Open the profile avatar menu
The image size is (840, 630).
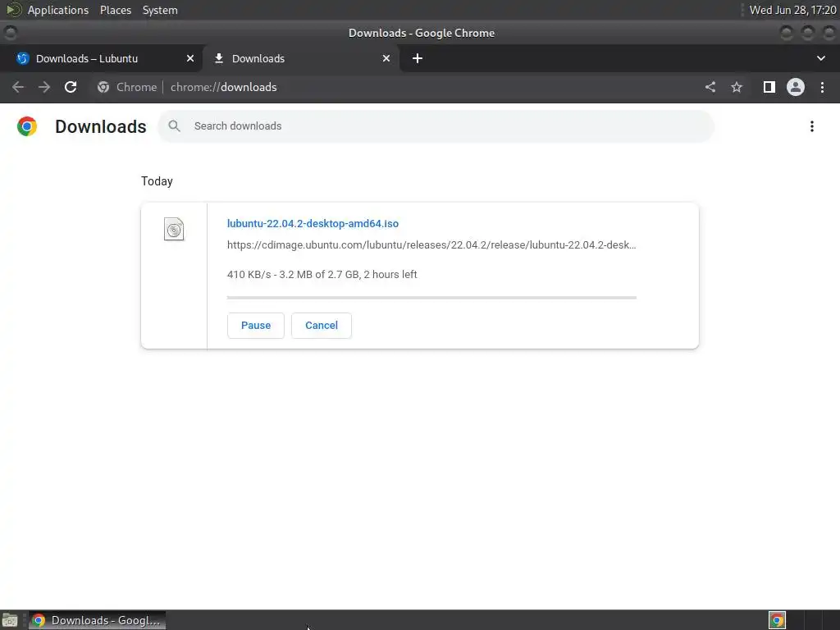click(x=796, y=87)
